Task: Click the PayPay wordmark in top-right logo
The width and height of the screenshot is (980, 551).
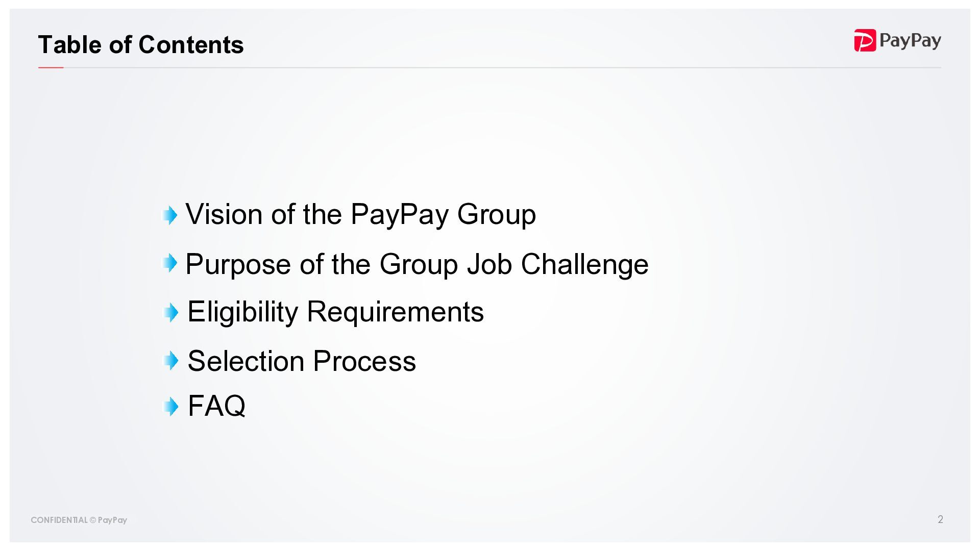Action: pos(910,40)
